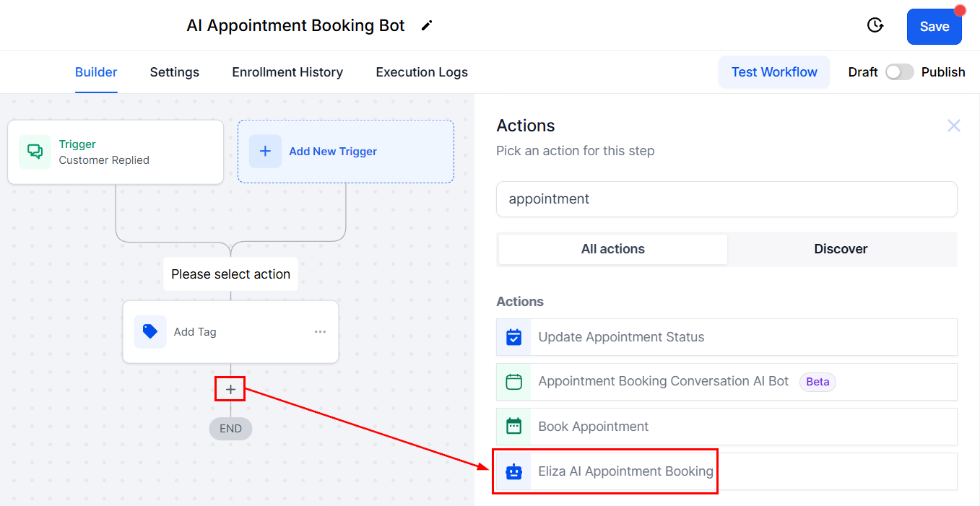Choose Book Appointment action

pos(727,427)
